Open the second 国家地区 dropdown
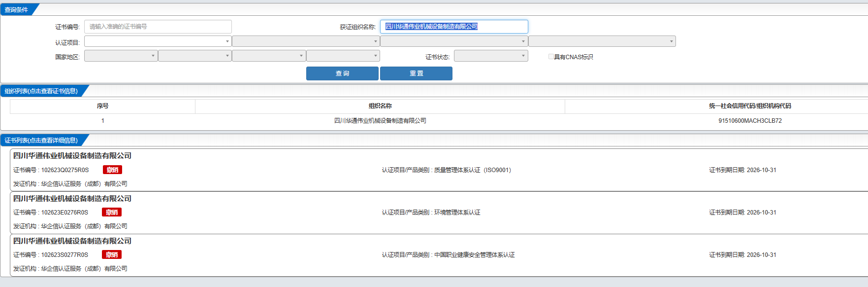The height and width of the screenshot is (287, 868). coord(195,56)
